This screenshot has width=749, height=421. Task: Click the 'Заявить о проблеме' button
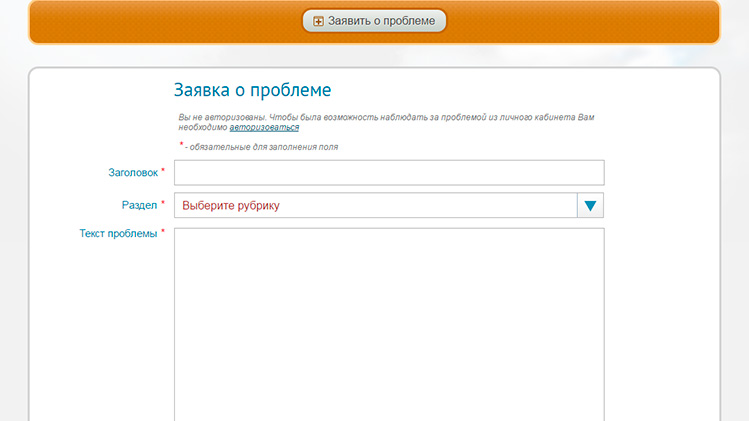click(374, 21)
